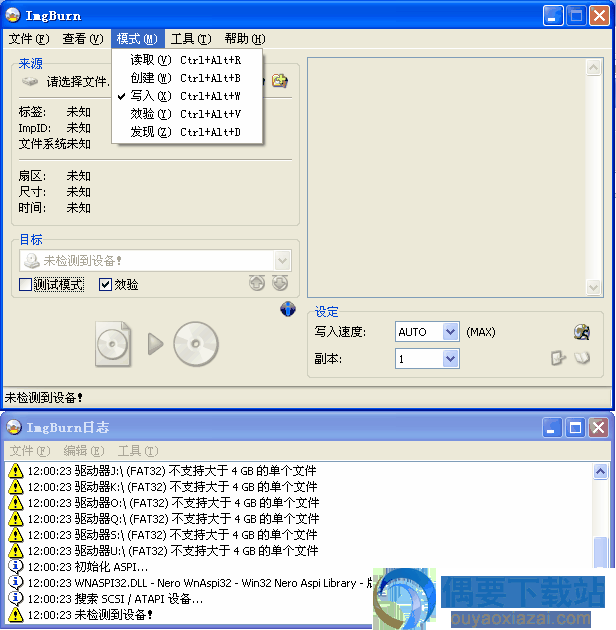Click 驱动器Q:\ (FAT32) log entry
Screen dimensions: 616x630
point(173,519)
